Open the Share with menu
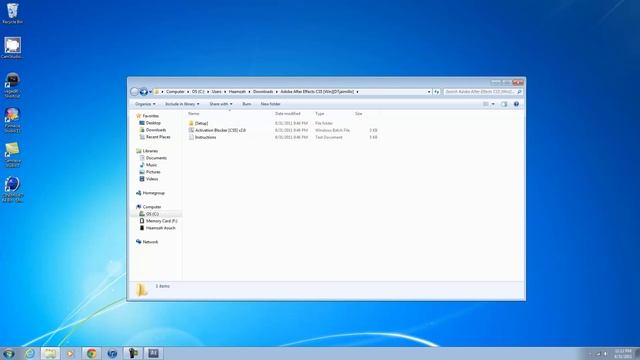 click(221, 104)
